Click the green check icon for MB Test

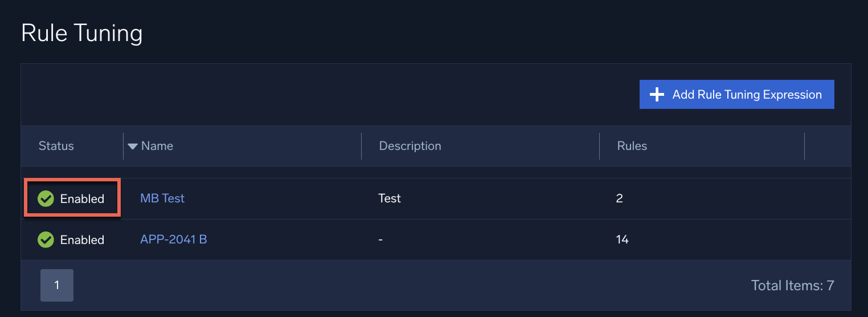(x=46, y=198)
